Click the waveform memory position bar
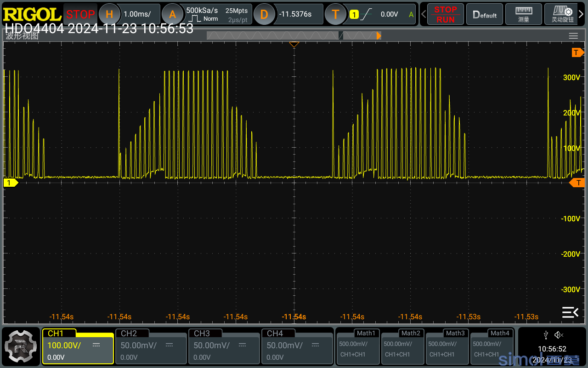Viewport: 588px width, 368px height. pyautogui.click(x=294, y=35)
